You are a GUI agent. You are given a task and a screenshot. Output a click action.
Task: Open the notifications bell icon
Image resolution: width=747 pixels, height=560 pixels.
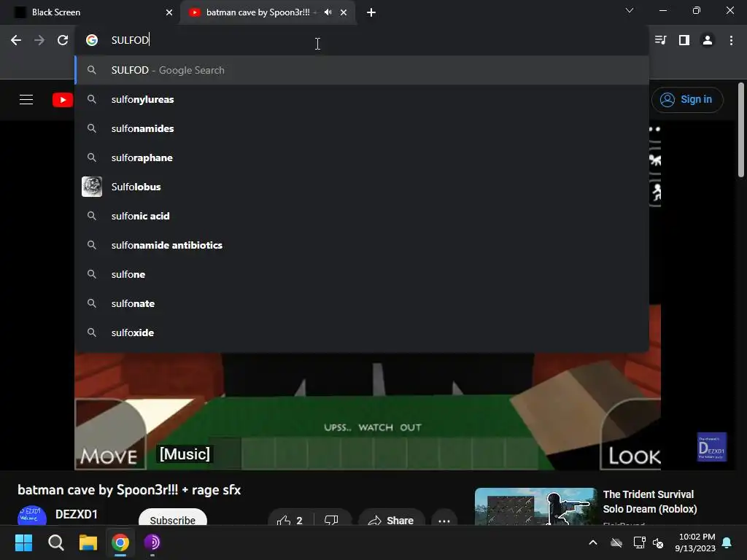[727, 542]
